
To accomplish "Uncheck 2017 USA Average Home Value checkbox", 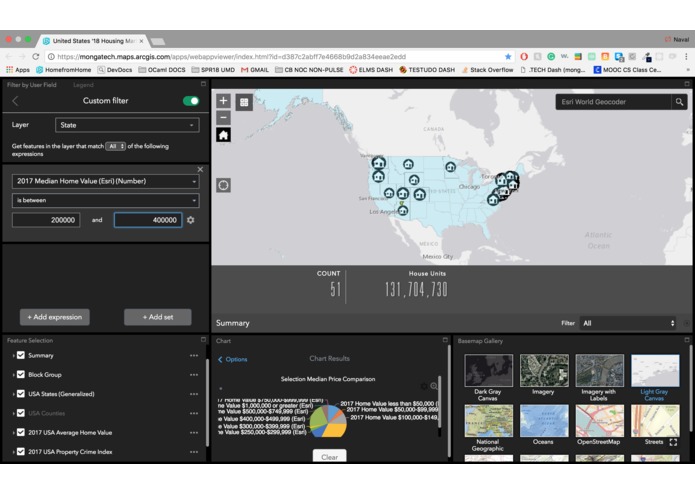I will pos(21,432).
